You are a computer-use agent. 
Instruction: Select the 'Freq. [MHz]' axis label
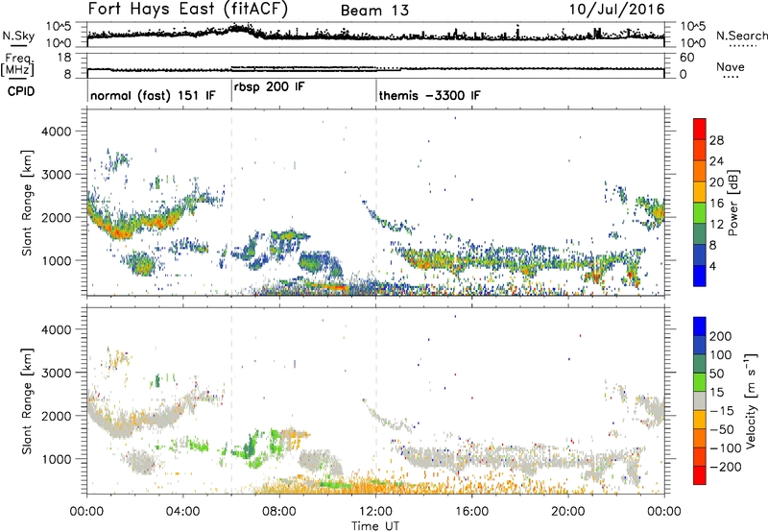18,65
